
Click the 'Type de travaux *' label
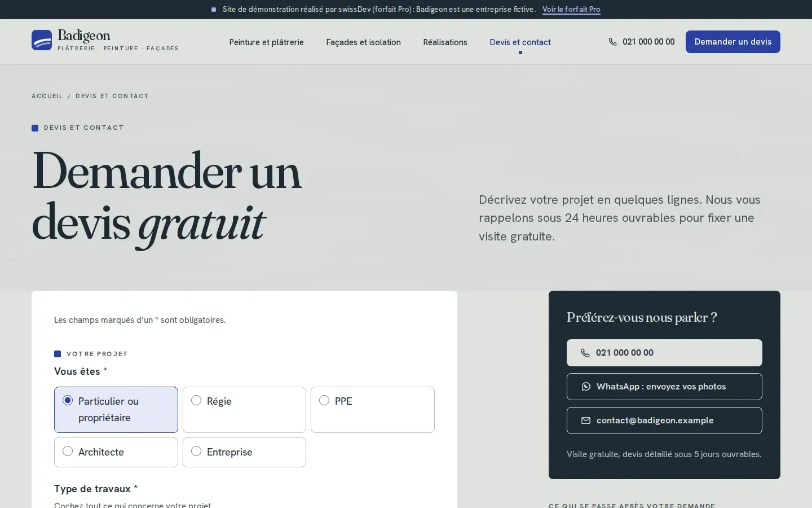(x=96, y=489)
